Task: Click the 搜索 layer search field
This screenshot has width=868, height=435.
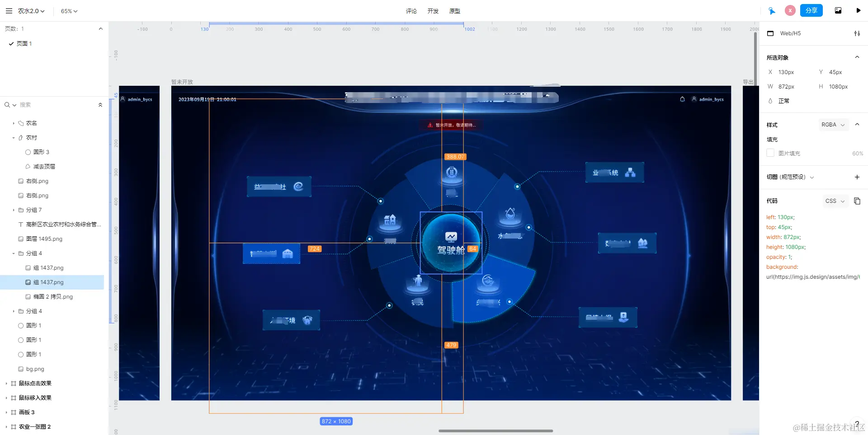Action: click(x=54, y=105)
